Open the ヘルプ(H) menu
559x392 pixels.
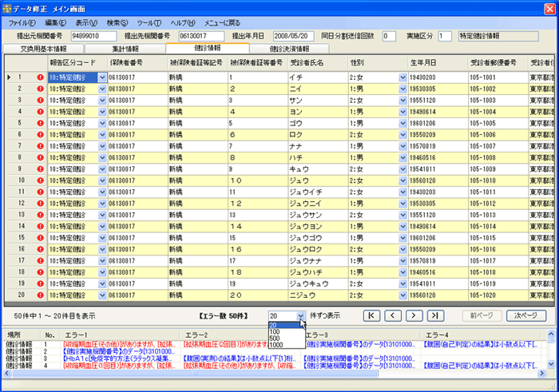tap(183, 23)
